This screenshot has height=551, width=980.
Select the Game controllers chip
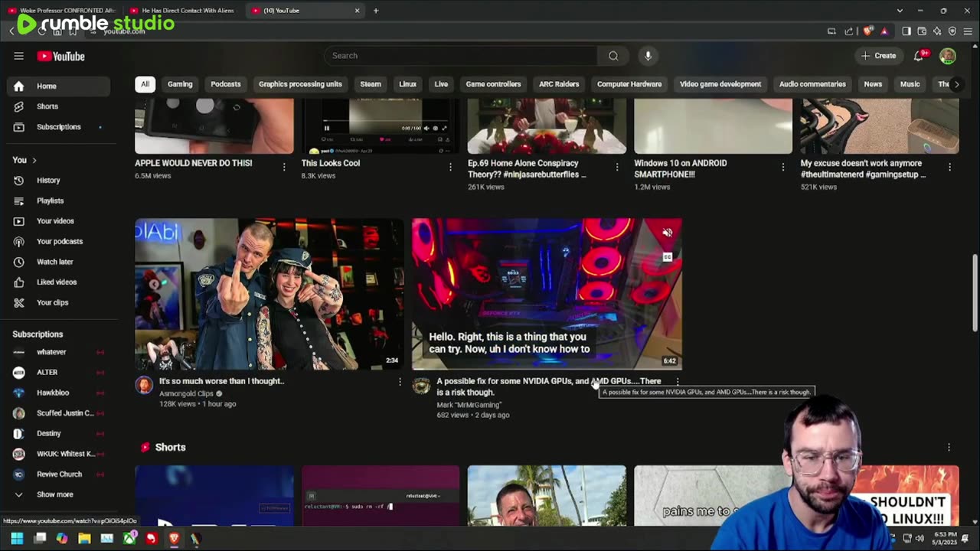(493, 84)
